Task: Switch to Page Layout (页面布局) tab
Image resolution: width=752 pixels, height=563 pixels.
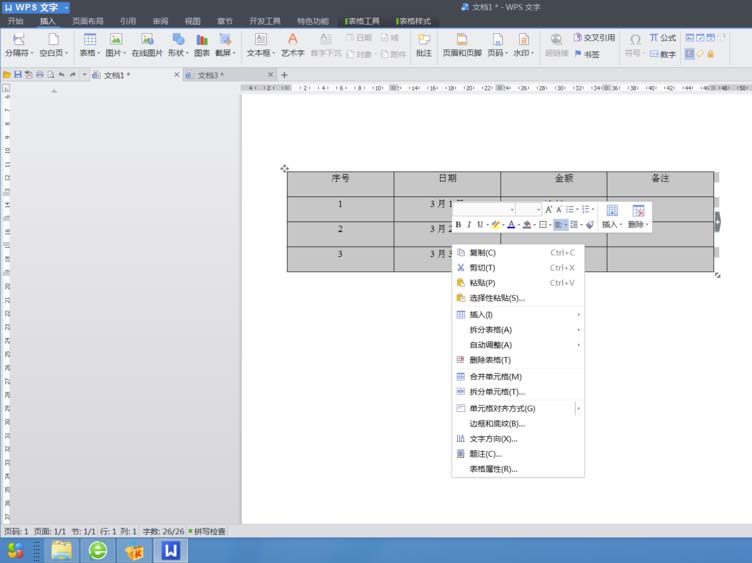Action: pyautogui.click(x=88, y=21)
